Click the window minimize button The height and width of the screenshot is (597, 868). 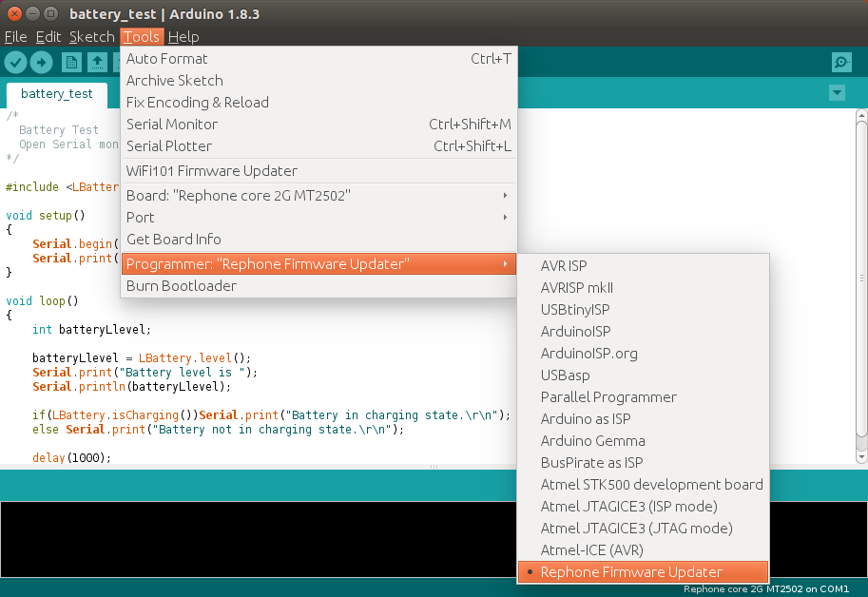pos(32,14)
